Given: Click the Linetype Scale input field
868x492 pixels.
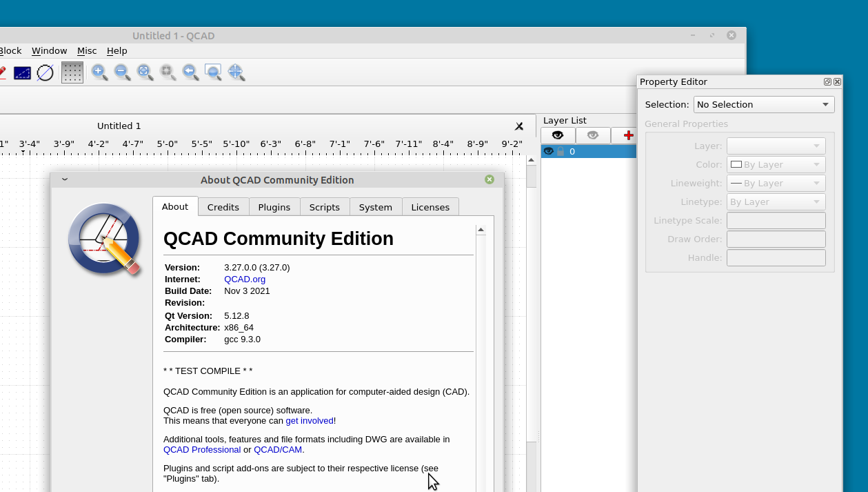Looking at the screenshot, I should click(x=776, y=220).
